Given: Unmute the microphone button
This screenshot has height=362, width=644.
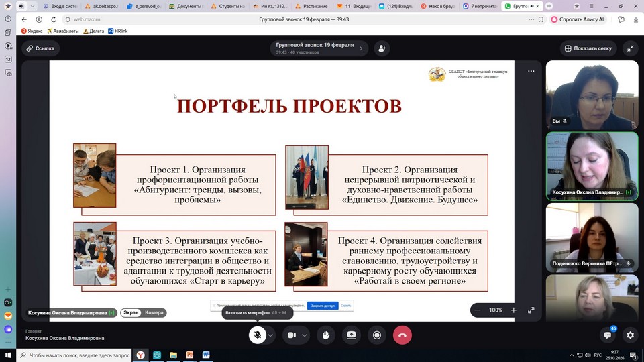Looking at the screenshot, I should [x=258, y=335].
